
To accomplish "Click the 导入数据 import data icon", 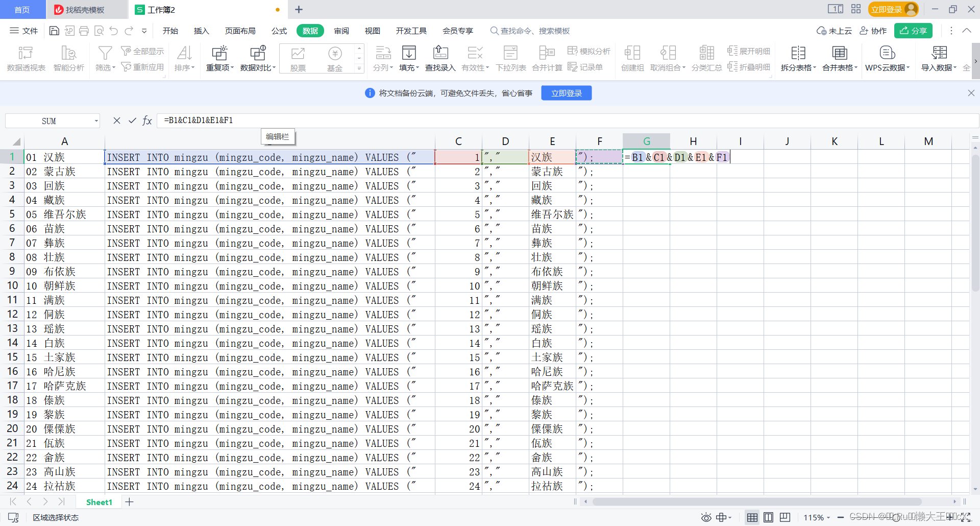I will (x=939, y=59).
